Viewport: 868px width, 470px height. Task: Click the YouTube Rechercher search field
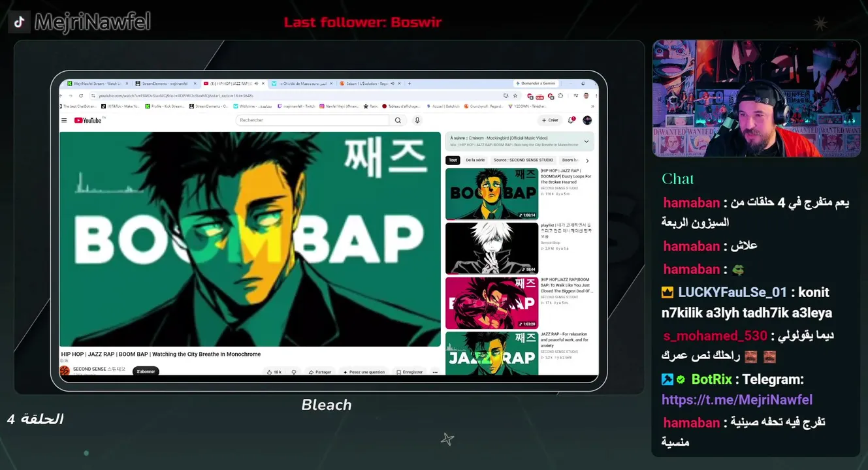tap(313, 120)
